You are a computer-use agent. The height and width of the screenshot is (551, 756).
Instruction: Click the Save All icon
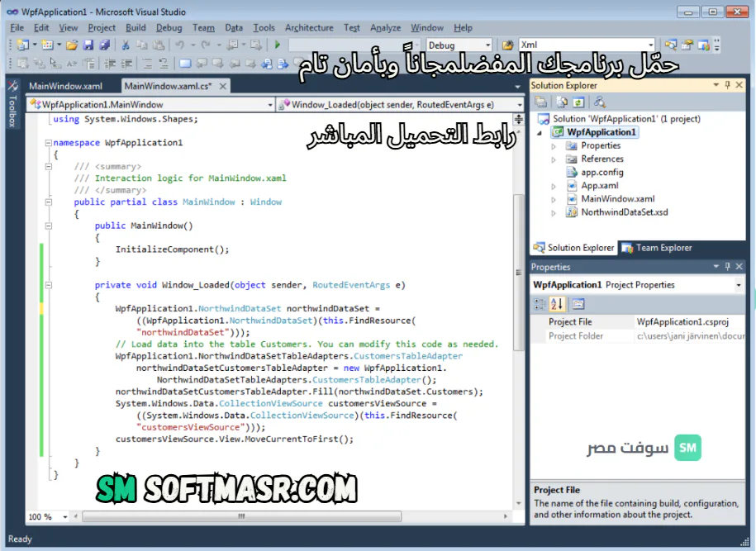[105, 45]
